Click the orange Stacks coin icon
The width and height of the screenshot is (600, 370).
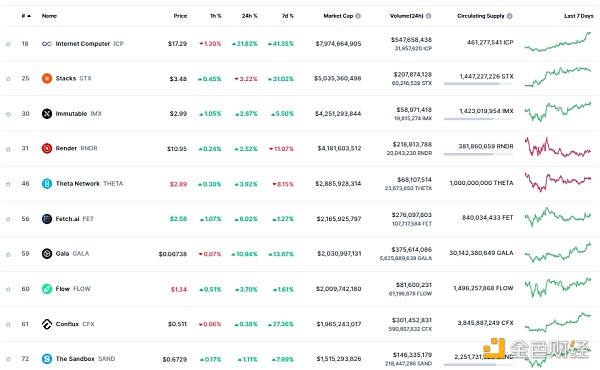click(x=47, y=78)
